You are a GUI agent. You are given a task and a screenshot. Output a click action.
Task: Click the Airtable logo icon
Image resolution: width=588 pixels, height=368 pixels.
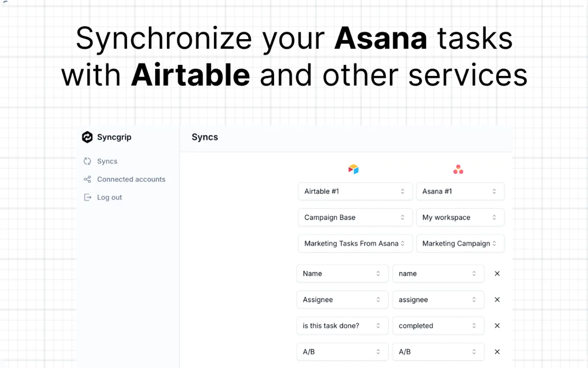(353, 169)
